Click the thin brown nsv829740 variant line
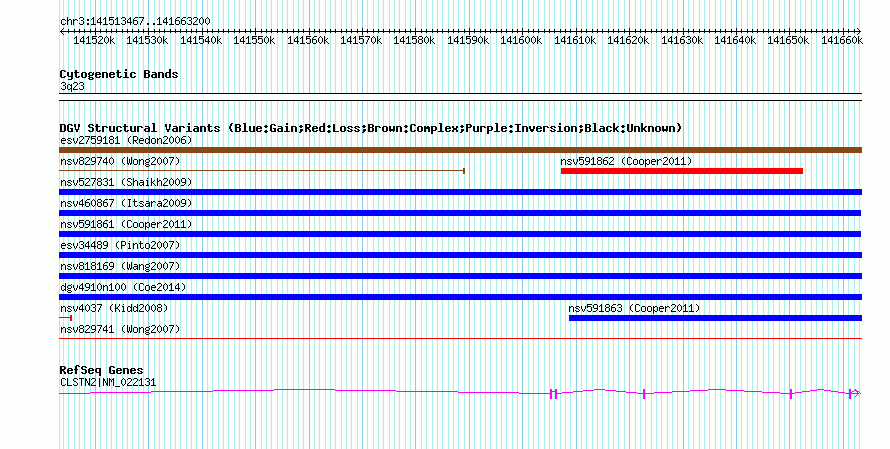This screenshot has height=449, width=890. [x=262, y=171]
